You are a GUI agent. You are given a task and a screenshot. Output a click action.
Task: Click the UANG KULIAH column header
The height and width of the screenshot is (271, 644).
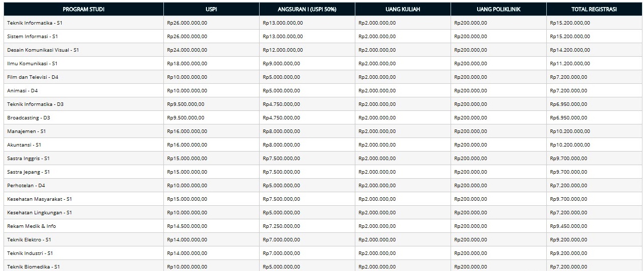402,9
